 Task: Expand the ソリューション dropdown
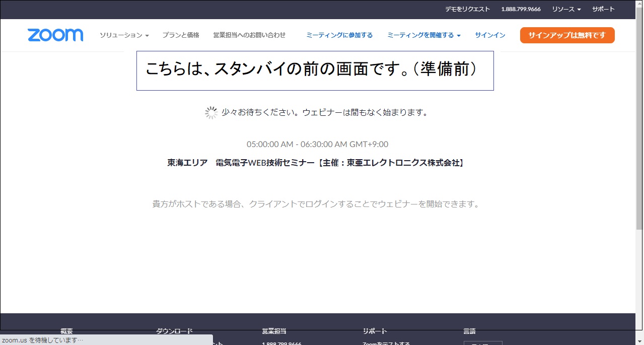coord(124,35)
